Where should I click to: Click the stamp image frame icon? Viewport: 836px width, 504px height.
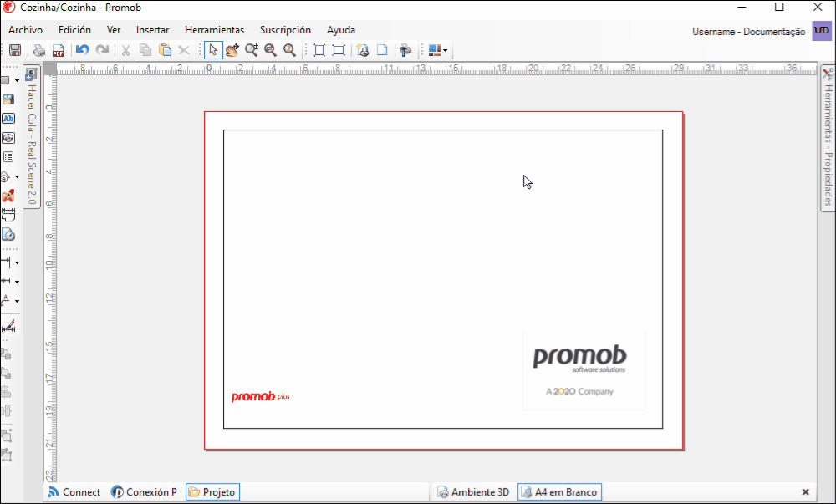point(8,138)
